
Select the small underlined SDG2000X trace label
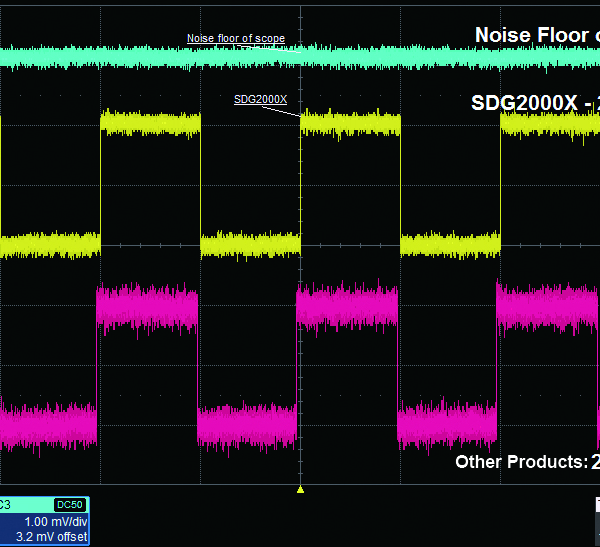[260, 99]
